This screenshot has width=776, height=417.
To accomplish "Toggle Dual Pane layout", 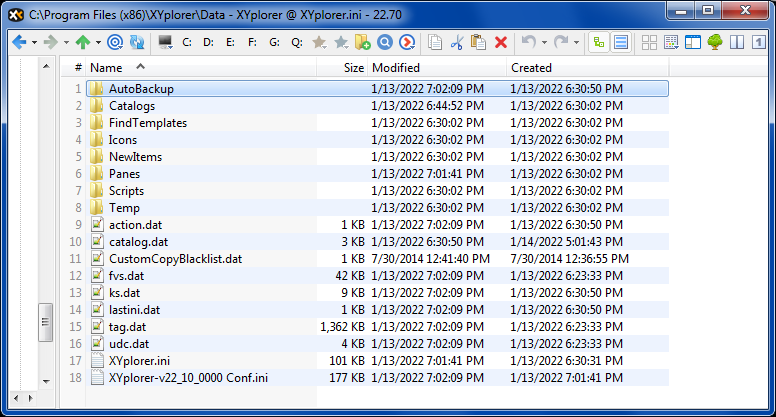I will tap(737, 42).
